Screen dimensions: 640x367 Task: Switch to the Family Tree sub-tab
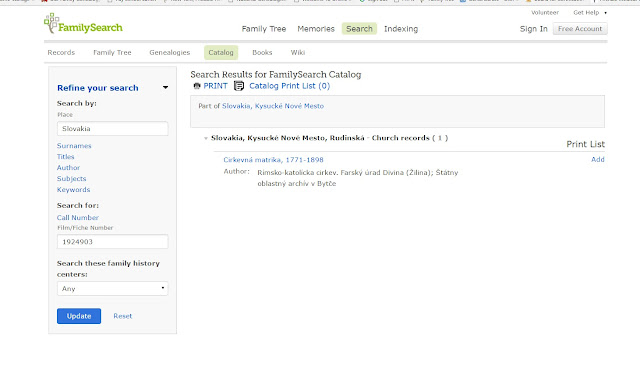point(112,53)
